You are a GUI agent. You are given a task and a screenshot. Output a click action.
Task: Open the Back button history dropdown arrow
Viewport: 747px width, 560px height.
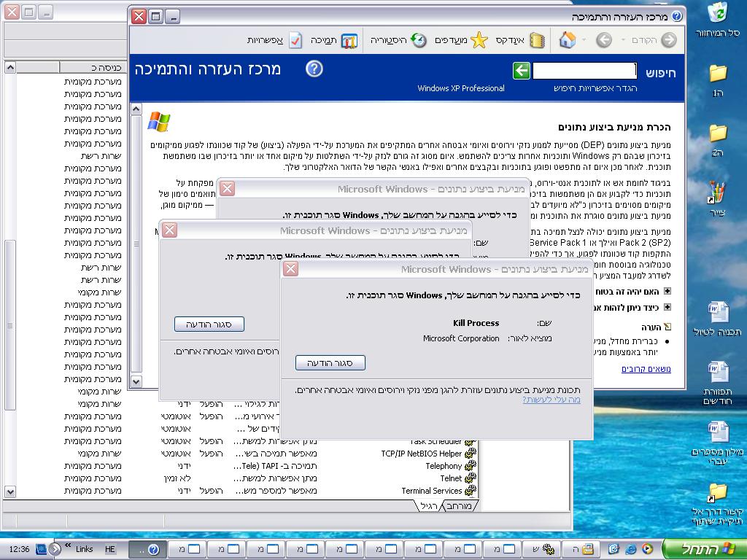(x=584, y=40)
